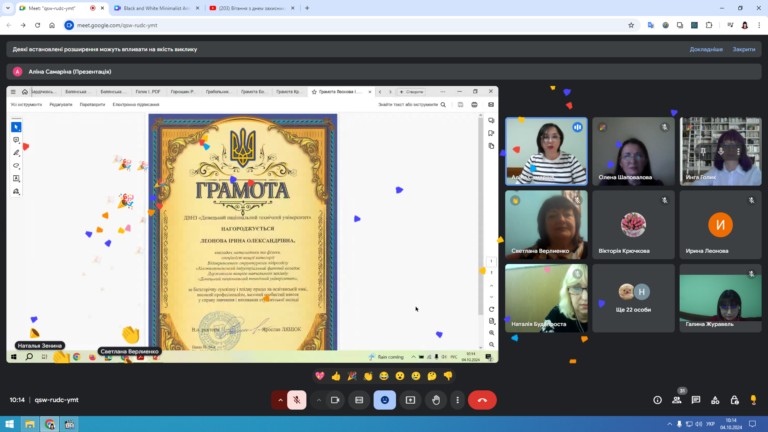The image size is (768, 432).
Task: Click the address bar meet.google.com URL
Action: pyautogui.click(x=117, y=25)
